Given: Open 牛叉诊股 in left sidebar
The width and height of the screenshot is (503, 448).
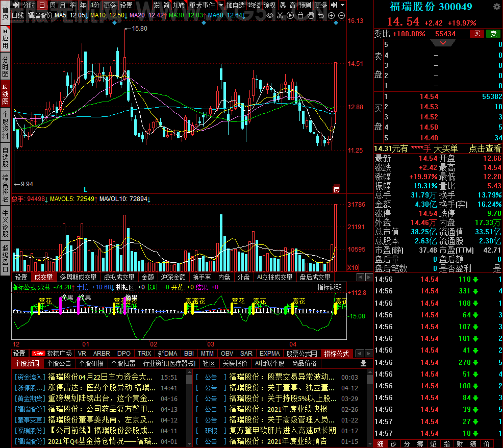Looking at the screenshot, I should (x=5, y=223).
